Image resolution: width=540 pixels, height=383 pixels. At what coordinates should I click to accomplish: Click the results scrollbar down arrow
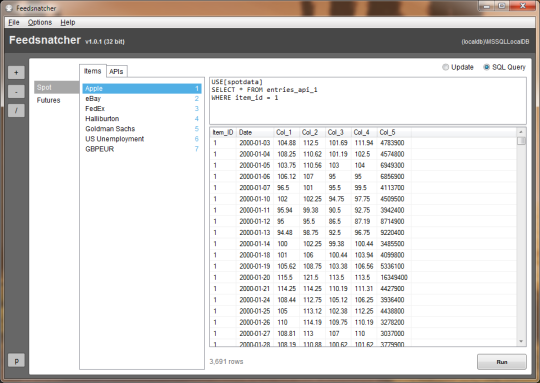521,341
